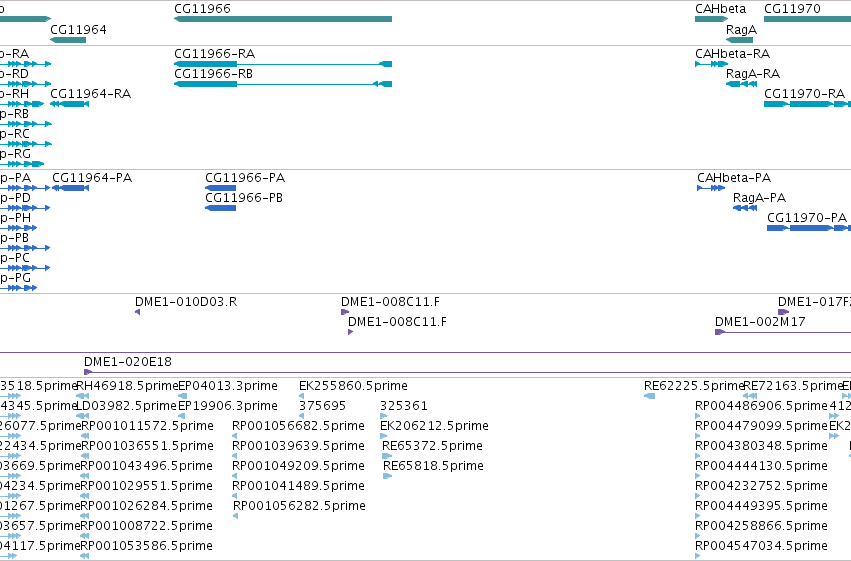Image resolution: width=851 pixels, height=561 pixels.
Task: Click the DME1-002M17 clone feature
Action: pyautogui.click(x=783, y=332)
